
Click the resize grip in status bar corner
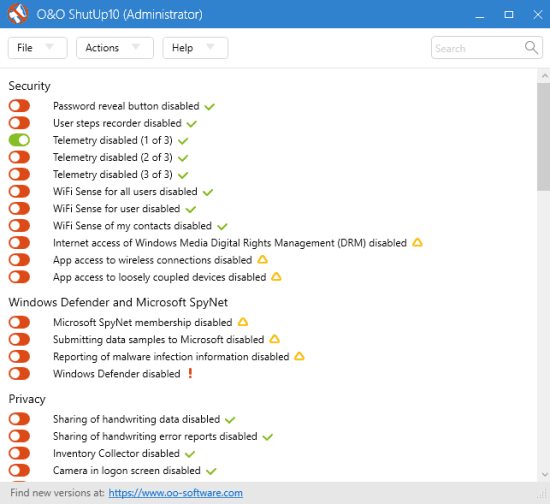[542, 495]
